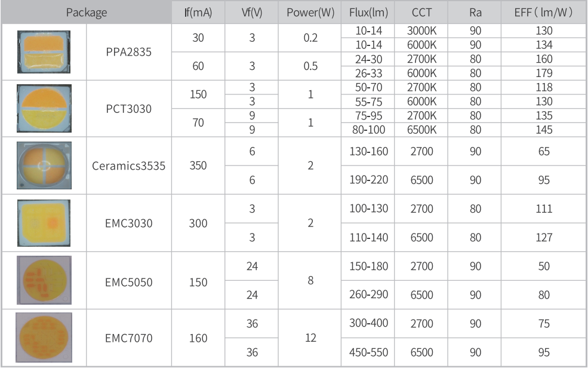The width and height of the screenshot is (588, 368).
Task: Open the Ceramics3535 package thumbnail
Action: click(44, 165)
